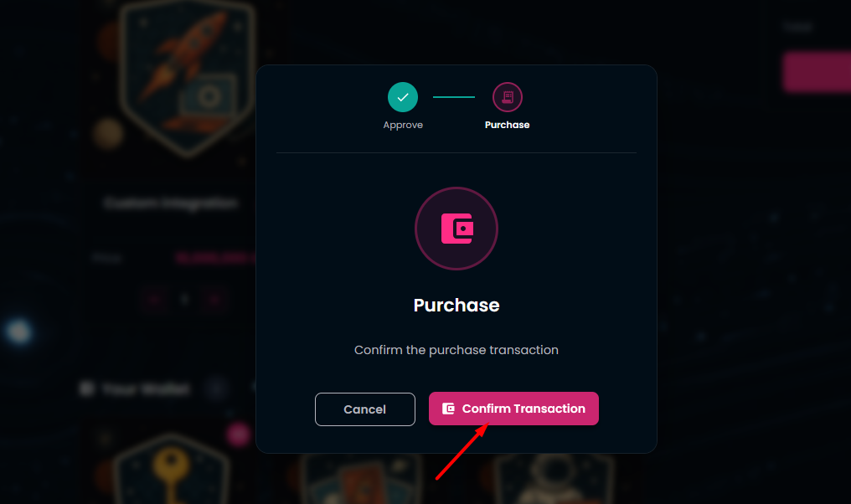Click the green Approve checkmark step icon
This screenshot has height=504, width=851.
click(403, 97)
